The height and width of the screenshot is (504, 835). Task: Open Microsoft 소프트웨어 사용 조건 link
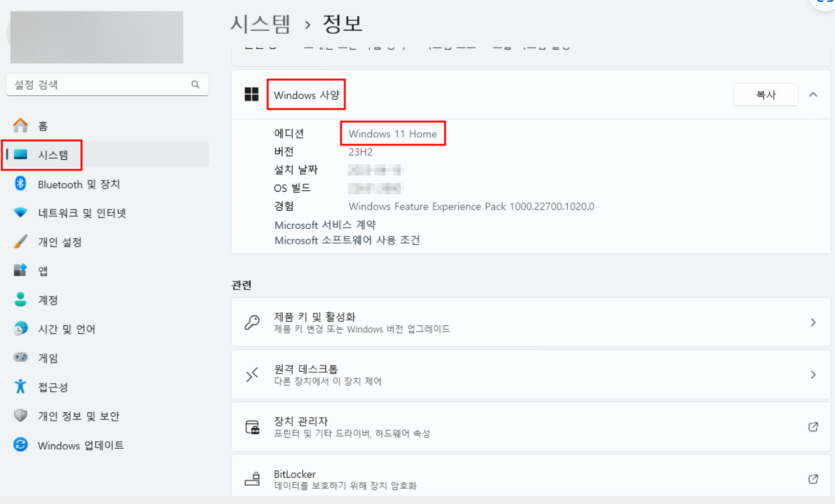[x=347, y=240]
